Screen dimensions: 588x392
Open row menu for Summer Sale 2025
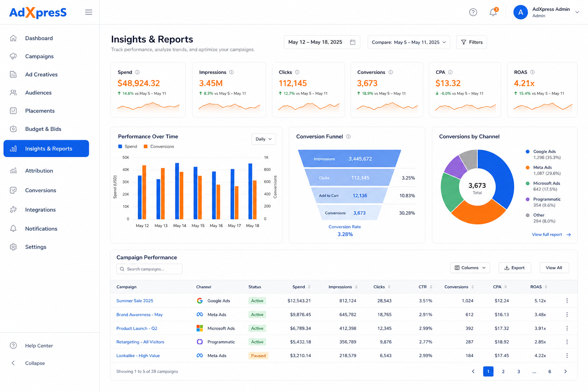click(567, 301)
